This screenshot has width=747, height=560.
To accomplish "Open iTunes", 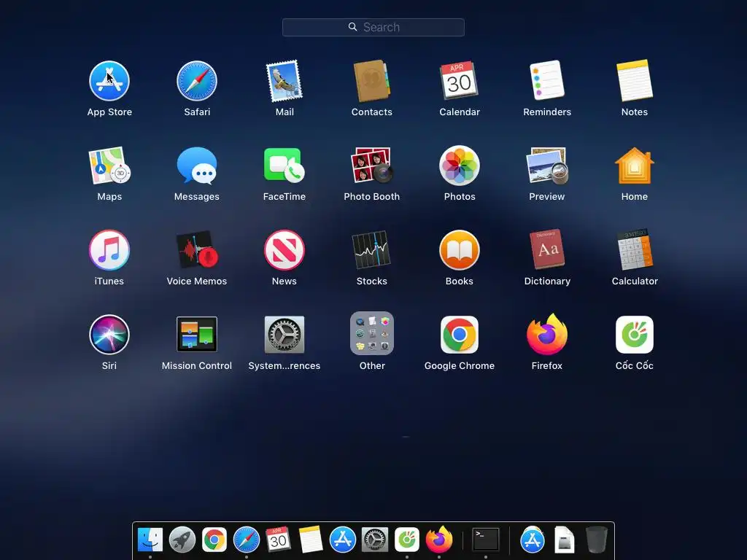I will [109, 250].
